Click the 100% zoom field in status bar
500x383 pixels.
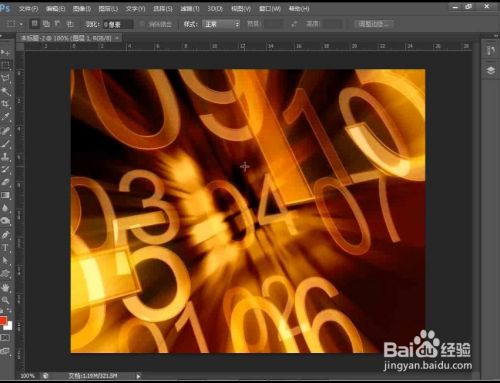[x=28, y=376]
